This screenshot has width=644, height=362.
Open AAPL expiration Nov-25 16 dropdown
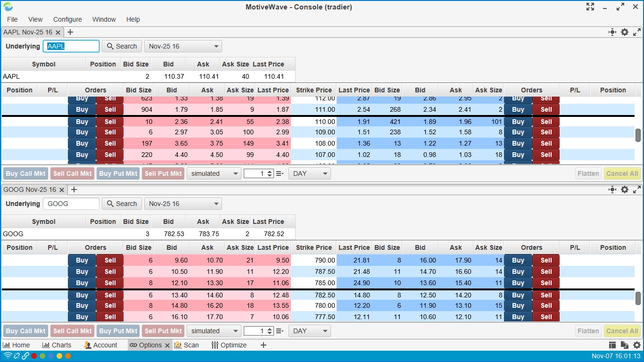click(183, 46)
